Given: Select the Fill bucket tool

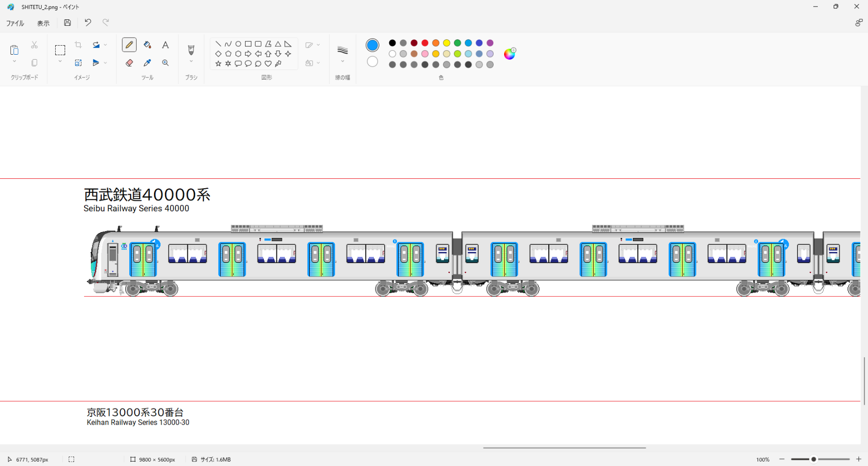Looking at the screenshot, I should [x=147, y=45].
